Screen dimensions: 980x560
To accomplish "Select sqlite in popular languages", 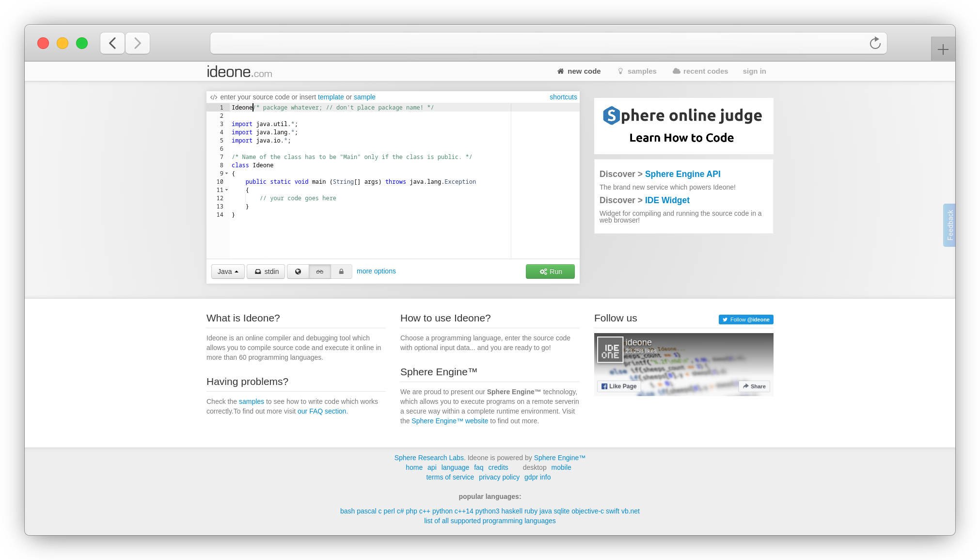I will tap(562, 511).
